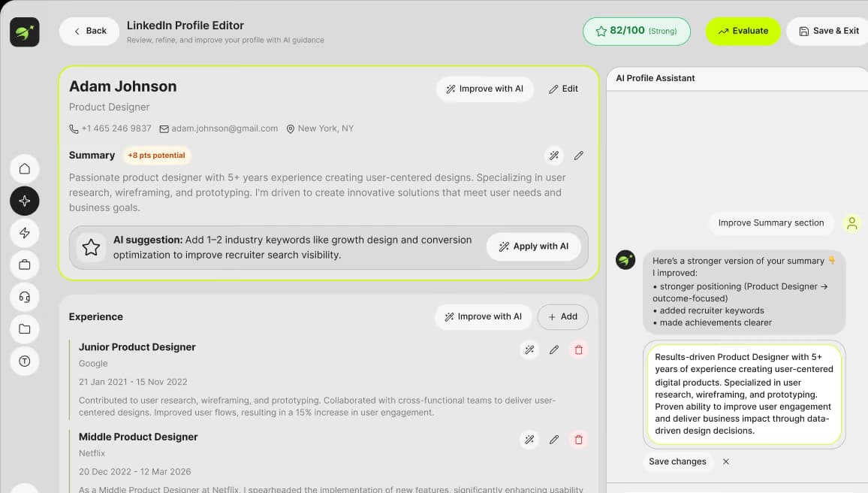The width and height of the screenshot is (868, 493).
Task: Open the circled T sidebar icon
Action: click(x=24, y=361)
